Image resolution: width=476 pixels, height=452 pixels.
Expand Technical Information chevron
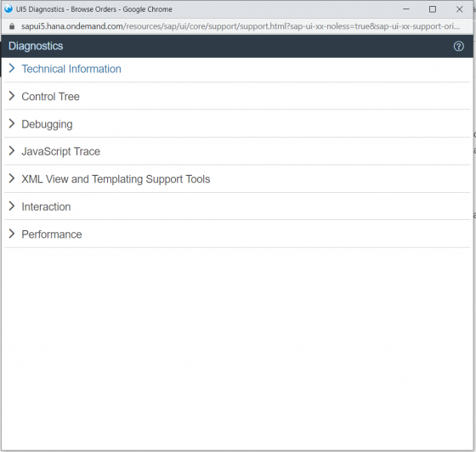12,68
